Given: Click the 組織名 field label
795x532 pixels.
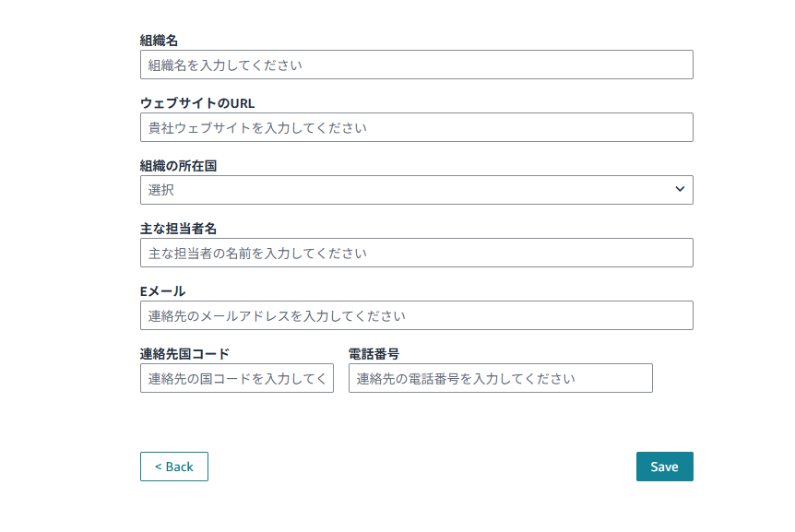Looking at the screenshot, I should tap(159, 41).
